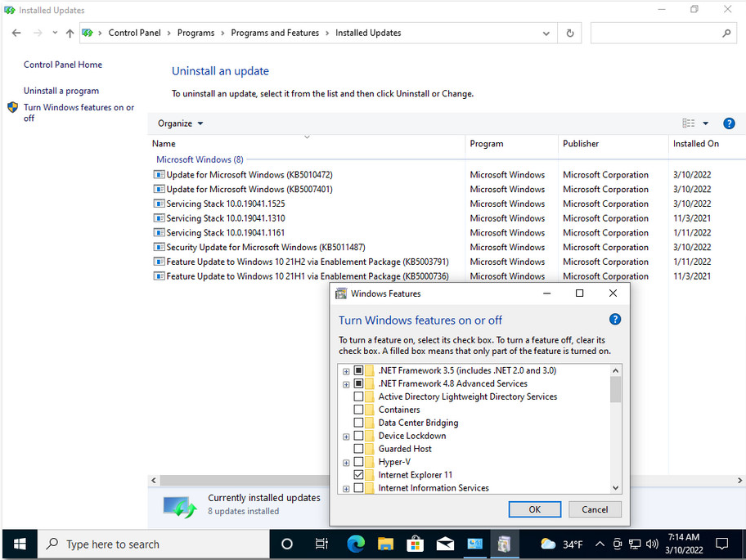Click Uninstall a program link
This screenshot has height=560, width=746.
tap(61, 91)
